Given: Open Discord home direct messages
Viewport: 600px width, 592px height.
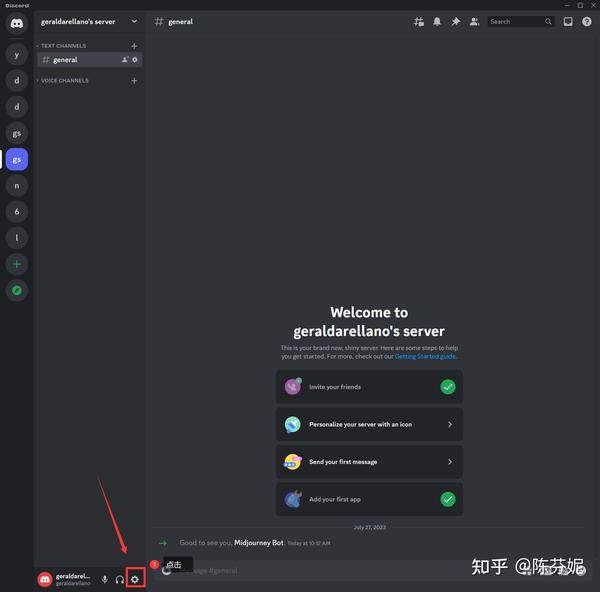Looking at the screenshot, I should click(16, 23).
